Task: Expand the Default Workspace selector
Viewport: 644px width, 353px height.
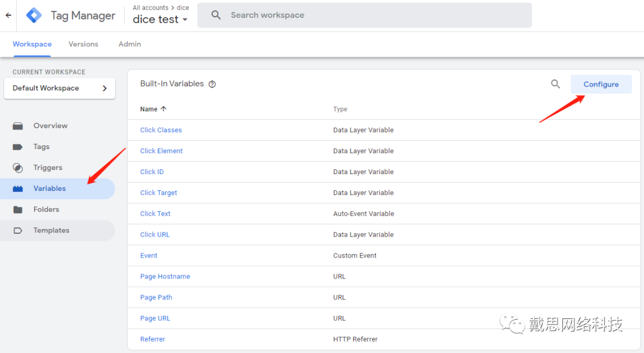Action: pyautogui.click(x=60, y=88)
